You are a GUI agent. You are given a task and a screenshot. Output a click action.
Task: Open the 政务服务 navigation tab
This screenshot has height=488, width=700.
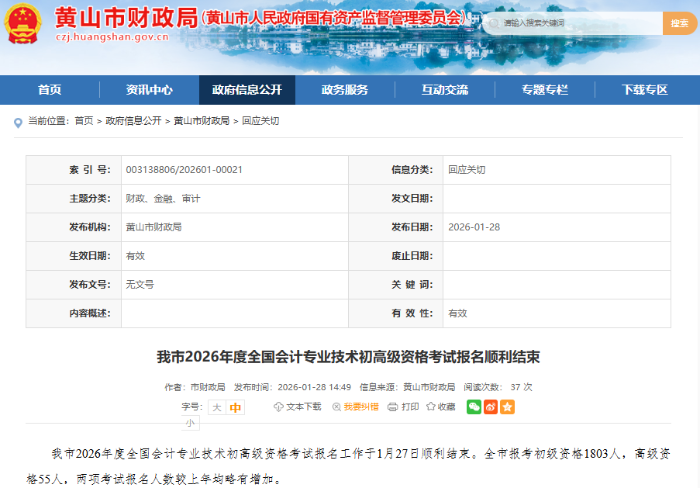(x=345, y=90)
